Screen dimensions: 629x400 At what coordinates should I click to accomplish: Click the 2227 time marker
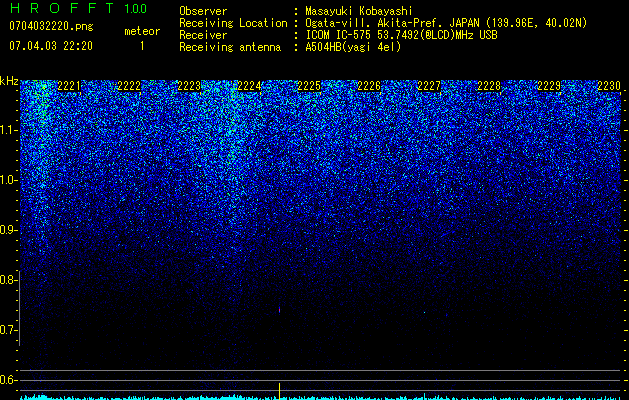point(429,86)
